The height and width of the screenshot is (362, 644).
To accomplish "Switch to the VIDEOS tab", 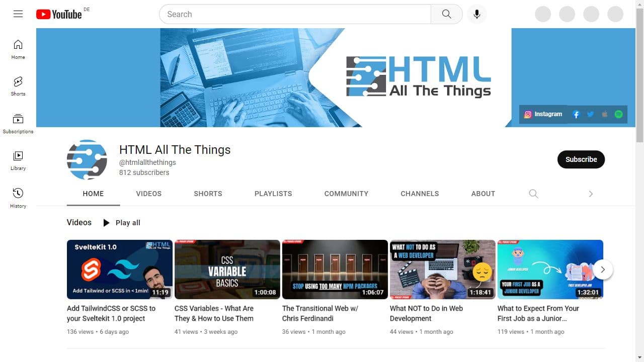I will [x=149, y=194].
